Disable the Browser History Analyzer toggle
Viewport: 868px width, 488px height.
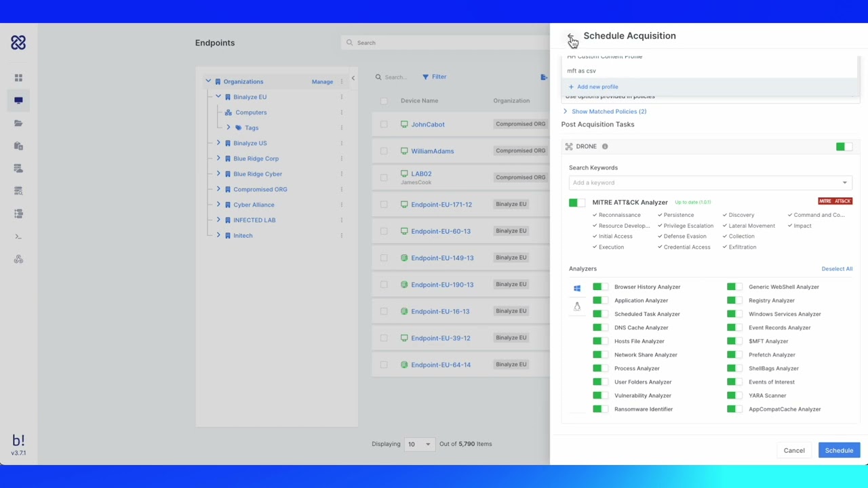tap(600, 287)
